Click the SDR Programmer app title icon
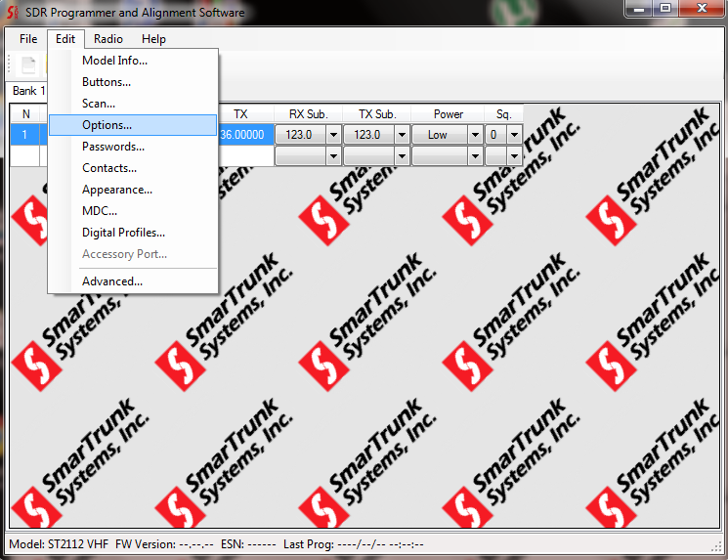The height and width of the screenshot is (560, 728). [13, 13]
